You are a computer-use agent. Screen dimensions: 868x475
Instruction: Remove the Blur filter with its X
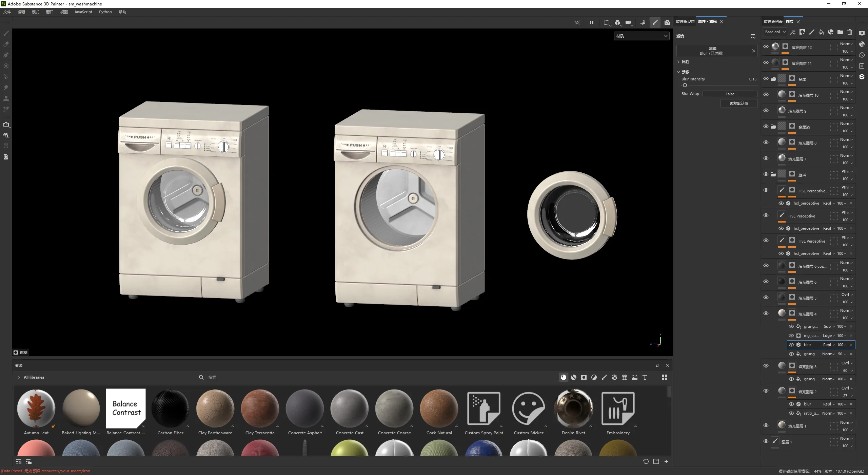coord(753,51)
